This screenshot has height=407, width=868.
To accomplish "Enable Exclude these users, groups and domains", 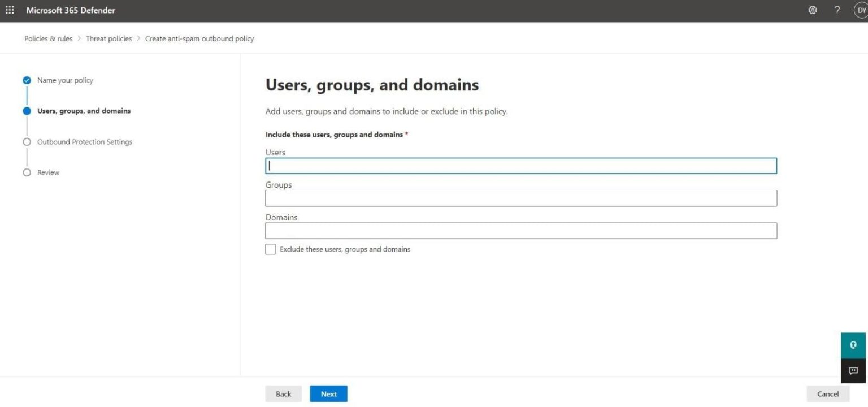I will tap(270, 249).
